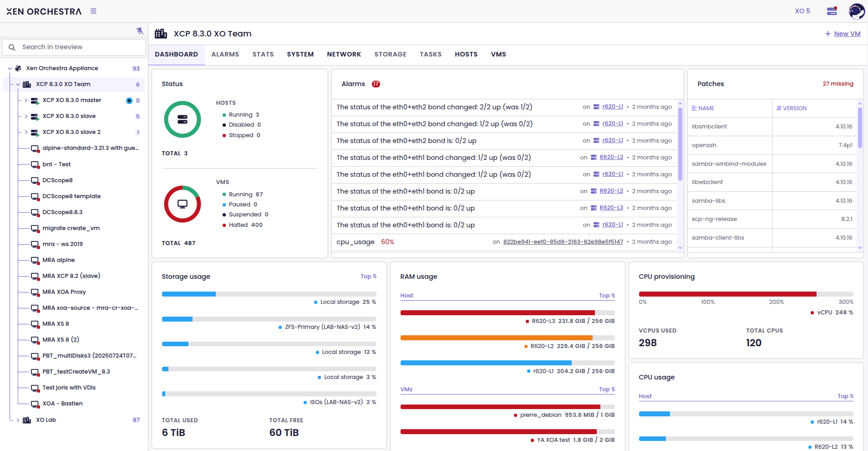The image size is (868, 451).
Task: Open the System tab
Action: point(300,54)
